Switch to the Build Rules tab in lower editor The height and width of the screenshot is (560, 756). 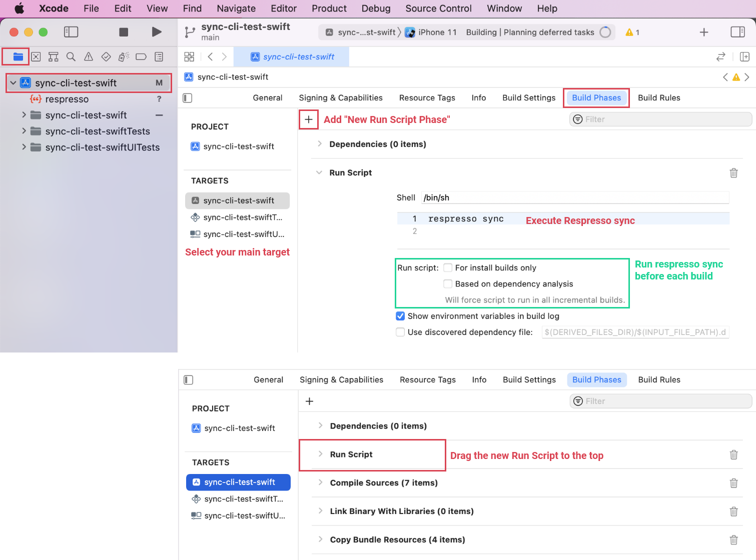(x=659, y=380)
